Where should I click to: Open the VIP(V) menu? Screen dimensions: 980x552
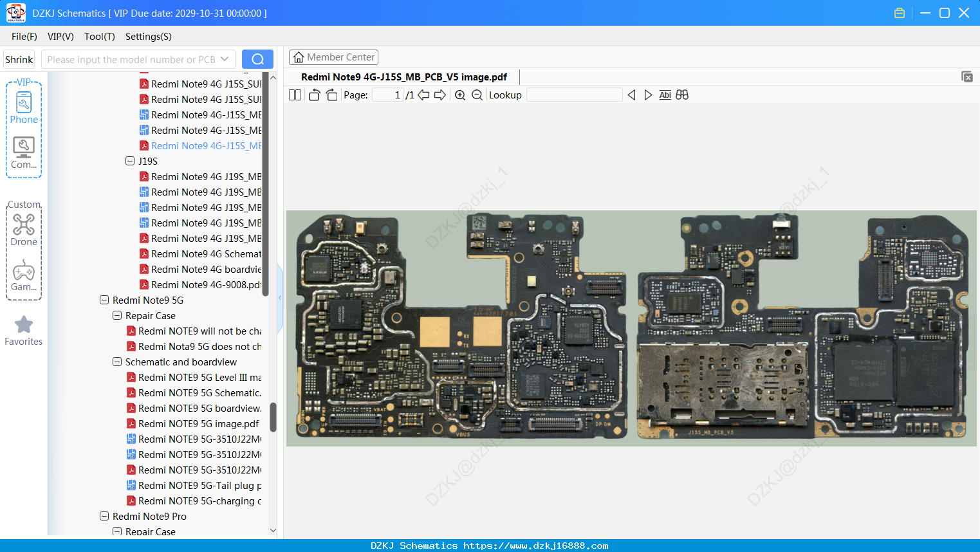pyautogui.click(x=60, y=37)
